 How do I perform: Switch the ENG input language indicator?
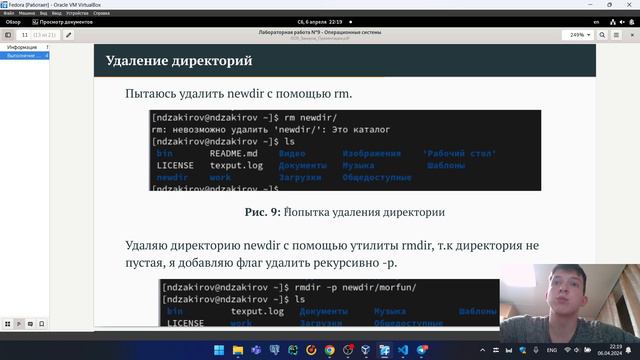(x=552, y=350)
